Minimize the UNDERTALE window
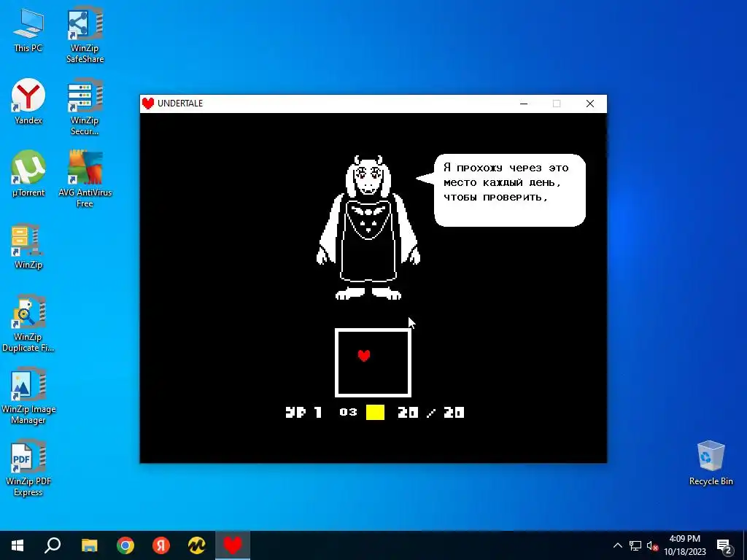The width and height of the screenshot is (747, 560). tap(524, 104)
